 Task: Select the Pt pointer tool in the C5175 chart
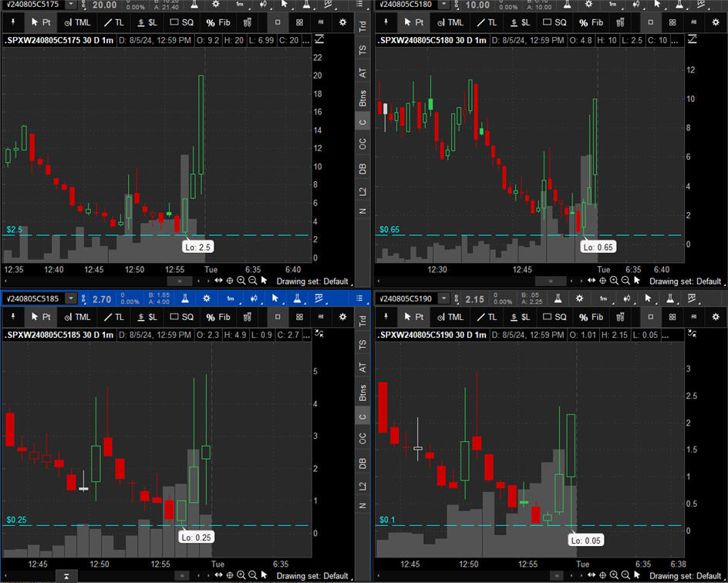pyautogui.click(x=40, y=22)
